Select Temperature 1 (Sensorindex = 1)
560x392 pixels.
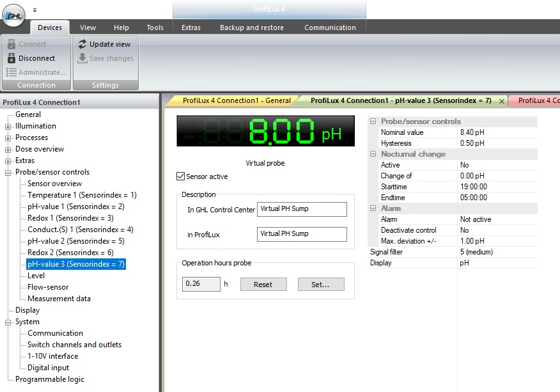click(x=82, y=195)
